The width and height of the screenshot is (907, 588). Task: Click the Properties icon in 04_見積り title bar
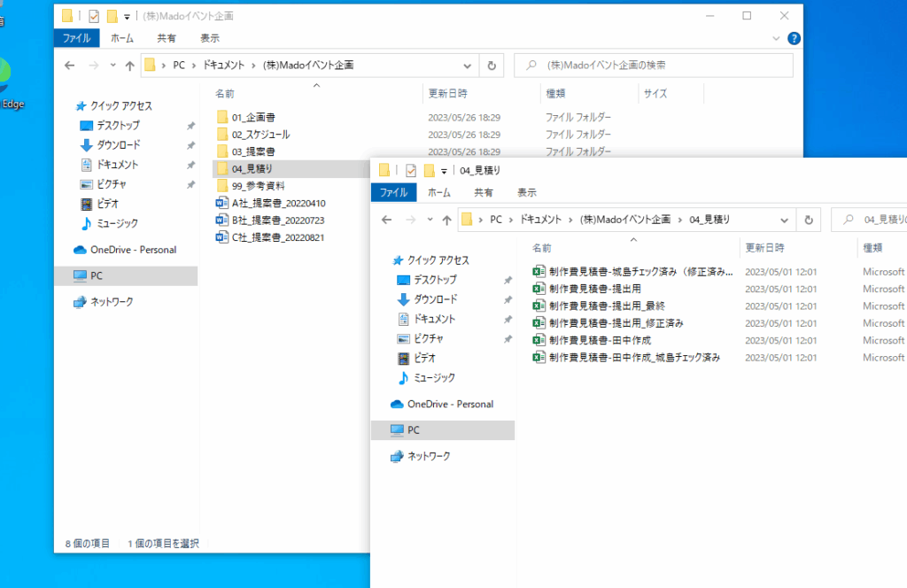(410, 170)
